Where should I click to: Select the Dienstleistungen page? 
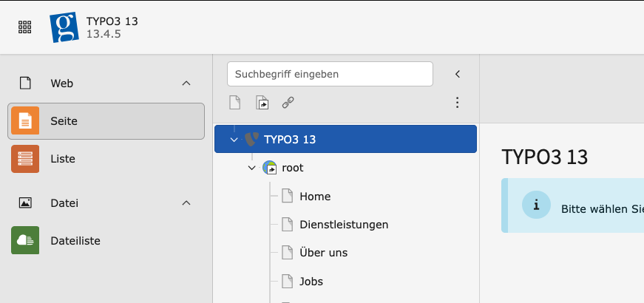coord(344,225)
